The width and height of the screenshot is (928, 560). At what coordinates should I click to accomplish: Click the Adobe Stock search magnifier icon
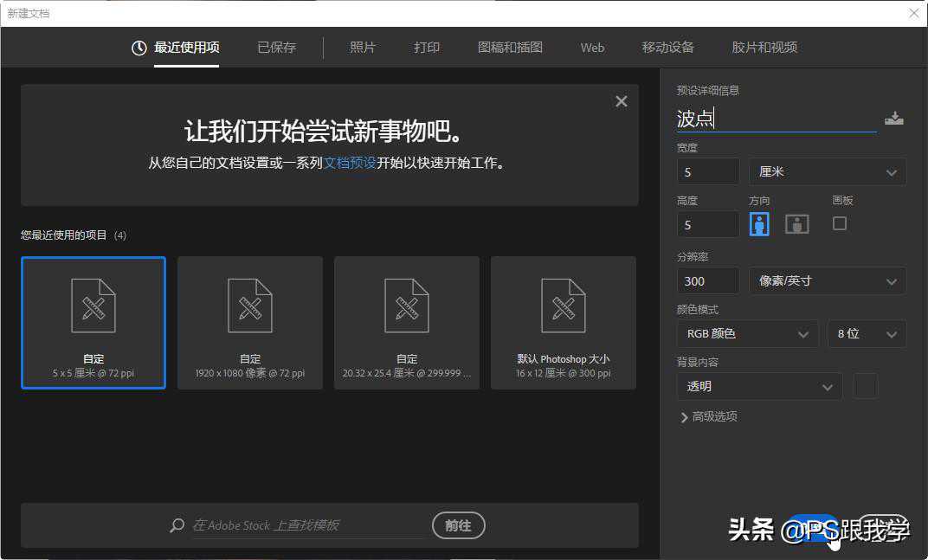177,525
